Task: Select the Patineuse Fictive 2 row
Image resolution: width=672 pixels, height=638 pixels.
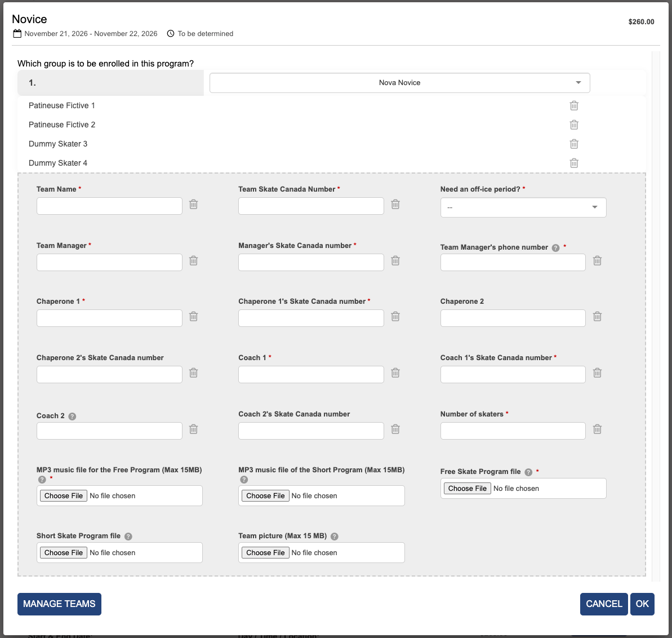Action: pyautogui.click(x=331, y=125)
